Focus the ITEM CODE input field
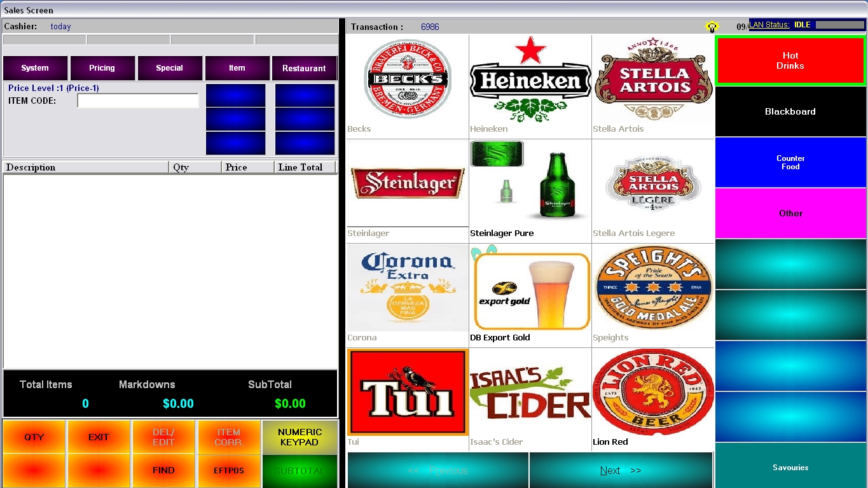The image size is (868, 488). pos(138,101)
